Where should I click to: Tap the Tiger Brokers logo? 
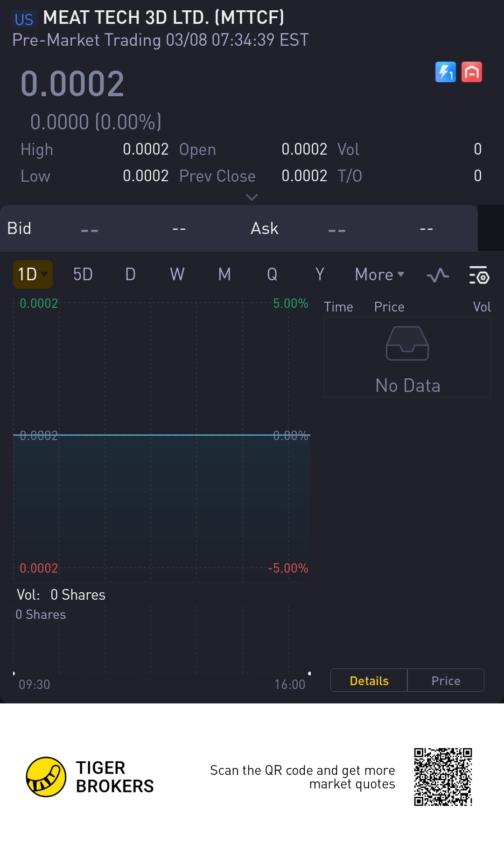(46, 777)
